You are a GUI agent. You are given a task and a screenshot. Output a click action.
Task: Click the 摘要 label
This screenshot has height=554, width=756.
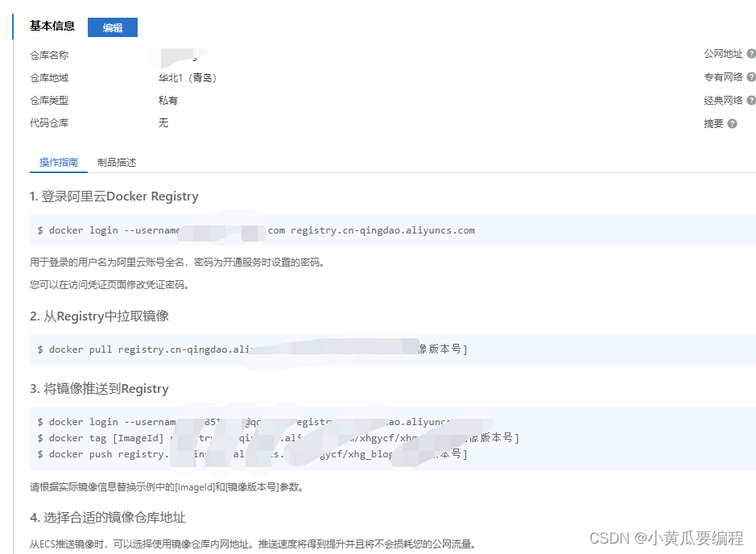pyautogui.click(x=713, y=123)
